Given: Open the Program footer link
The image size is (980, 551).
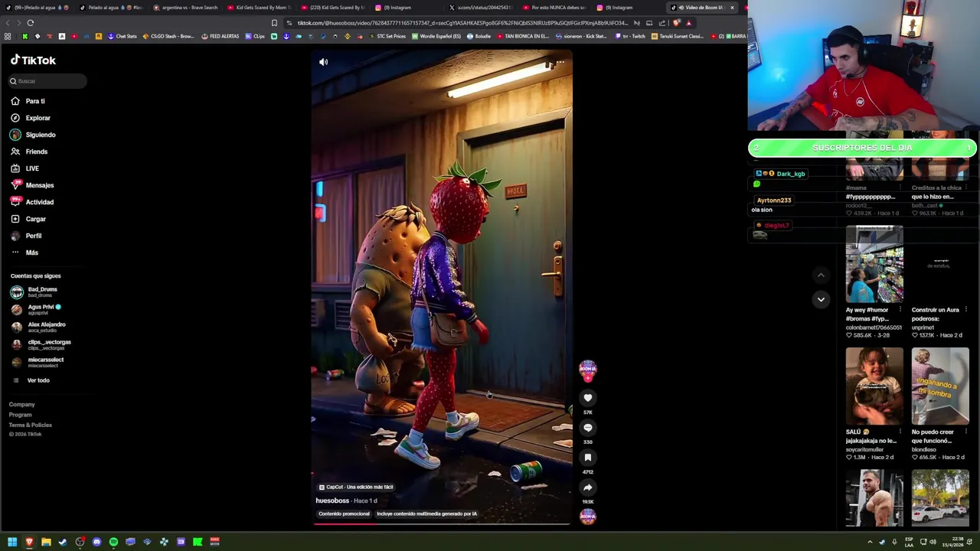Looking at the screenshot, I should [x=20, y=415].
